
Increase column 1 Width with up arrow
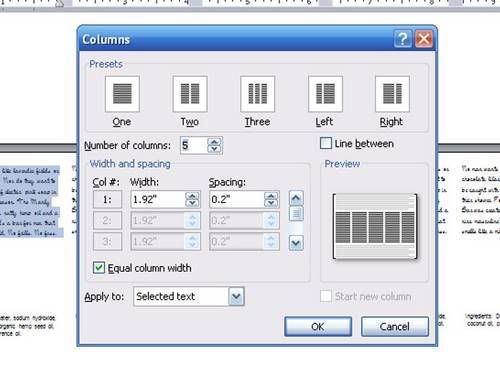[192, 196]
